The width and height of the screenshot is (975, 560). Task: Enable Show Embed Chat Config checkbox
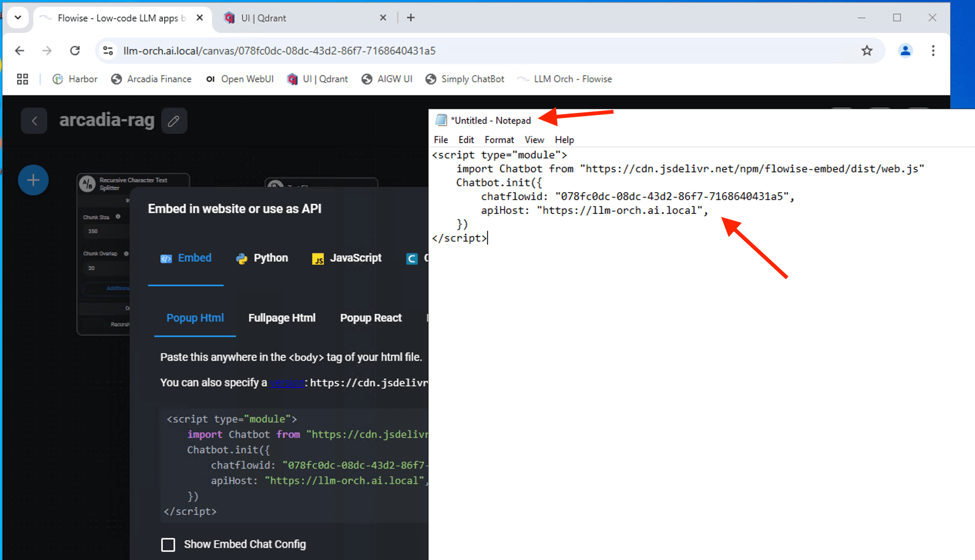coord(168,544)
